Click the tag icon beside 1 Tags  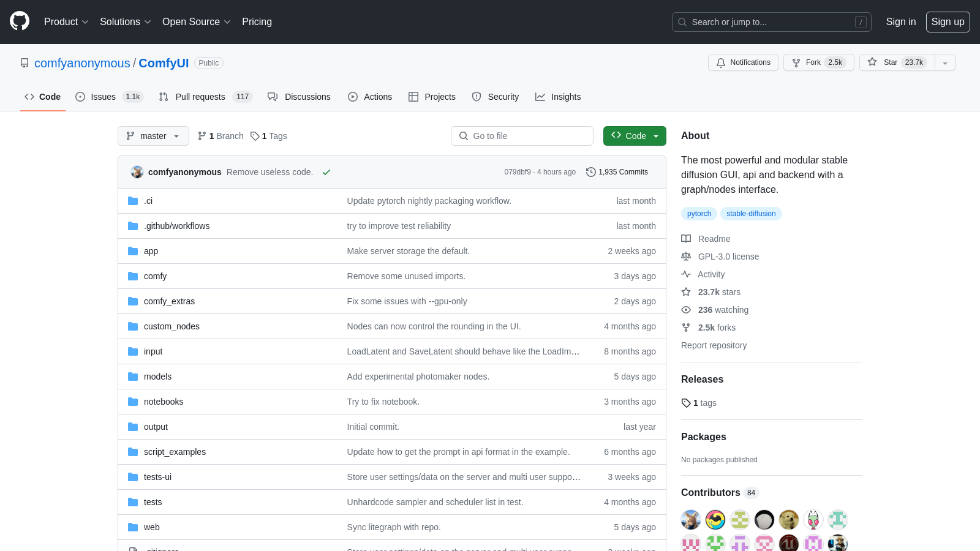255,136
